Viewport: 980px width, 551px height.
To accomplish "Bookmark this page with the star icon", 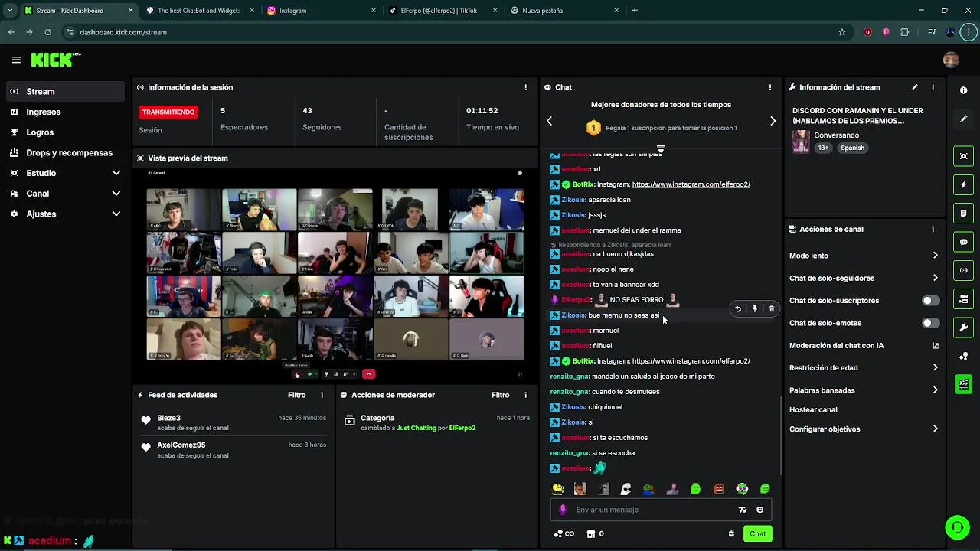I will [x=842, y=32].
